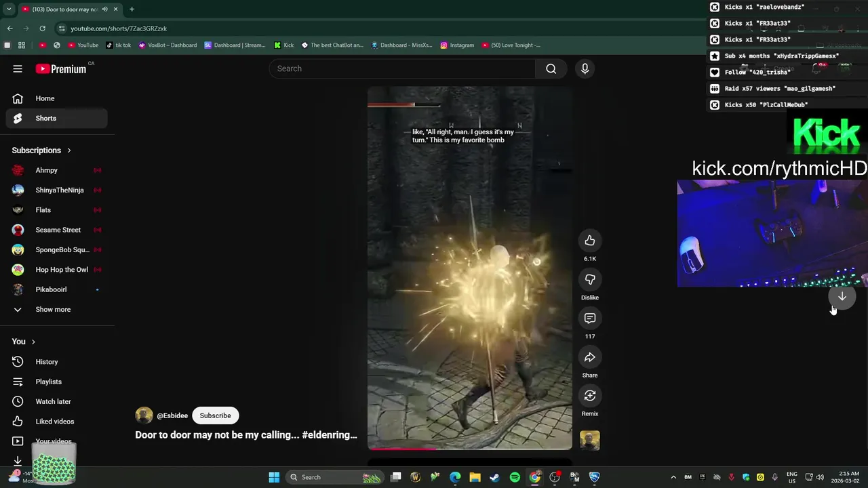The width and height of the screenshot is (868, 488).
Task: Click the search magnifier button
Action: [551, 68]
